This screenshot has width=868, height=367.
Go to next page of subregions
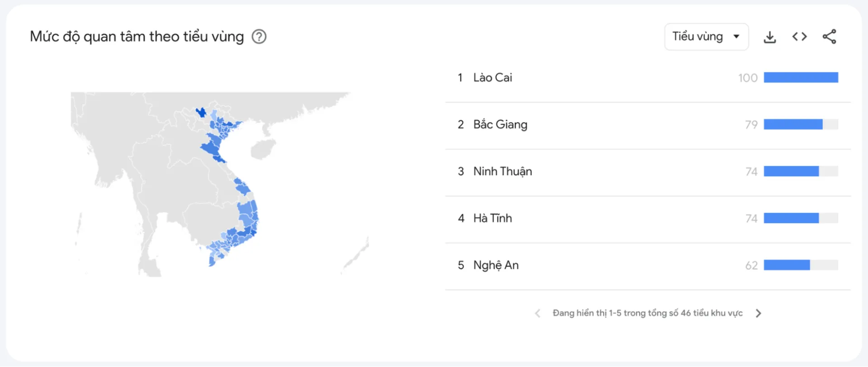coord(759,313)
